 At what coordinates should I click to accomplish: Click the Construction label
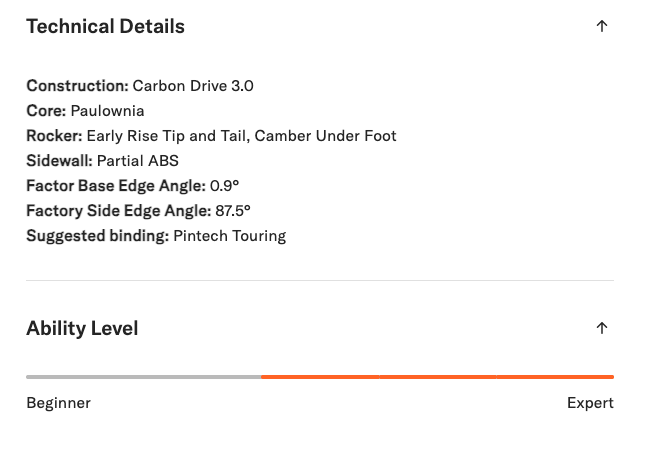77,86
